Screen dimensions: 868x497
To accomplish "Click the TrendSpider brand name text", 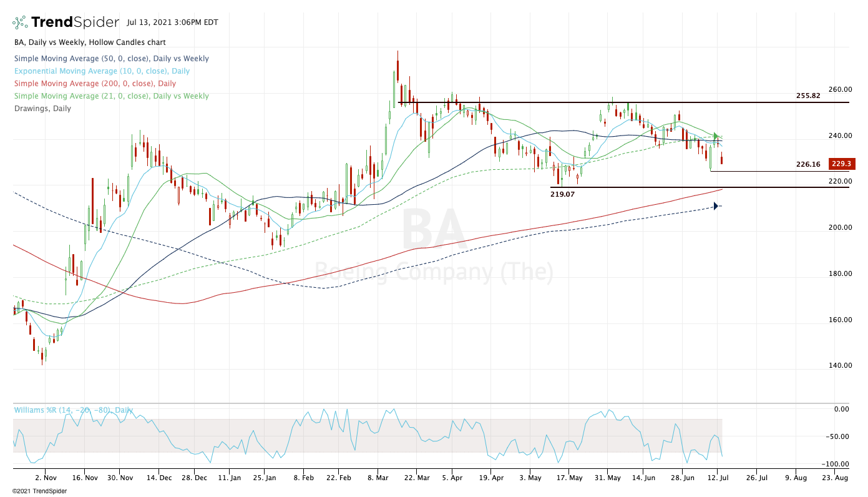I will pyautogui.click(x=75, y=22).
